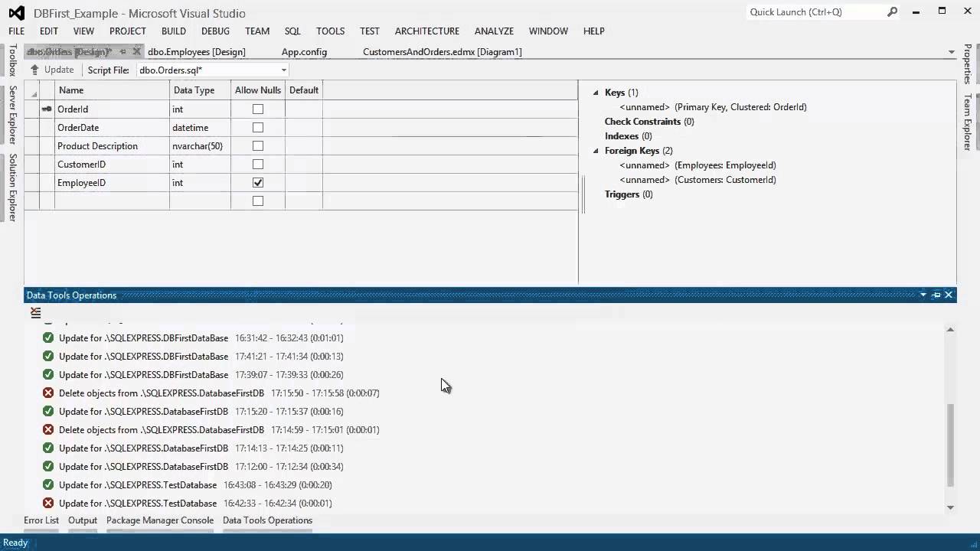Select the Employees: EmployeeId foreign key
980x551 pixels.
pyautogui.click(x=697, y=165)
